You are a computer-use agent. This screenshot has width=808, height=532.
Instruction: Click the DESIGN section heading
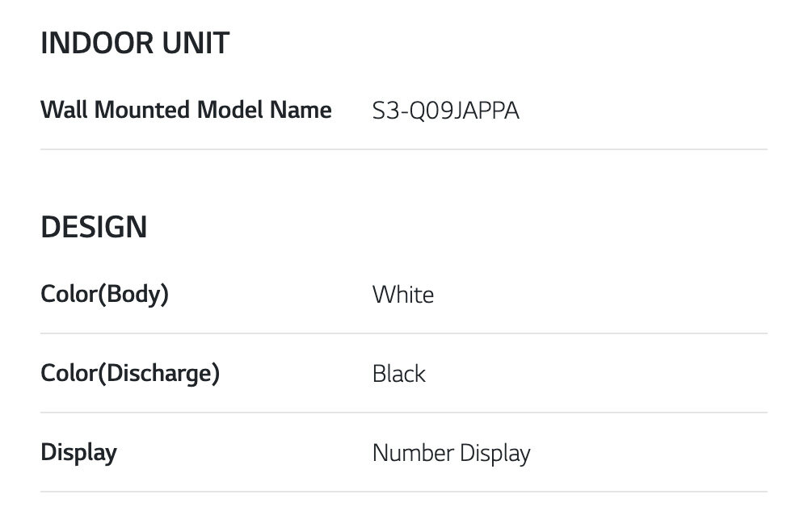point(94,228)
